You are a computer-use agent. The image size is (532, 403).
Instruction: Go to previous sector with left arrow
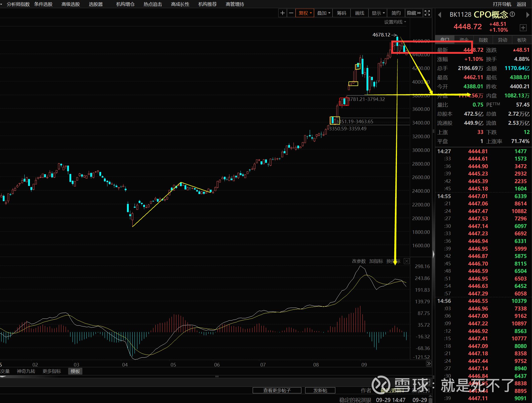click(440, 15)
